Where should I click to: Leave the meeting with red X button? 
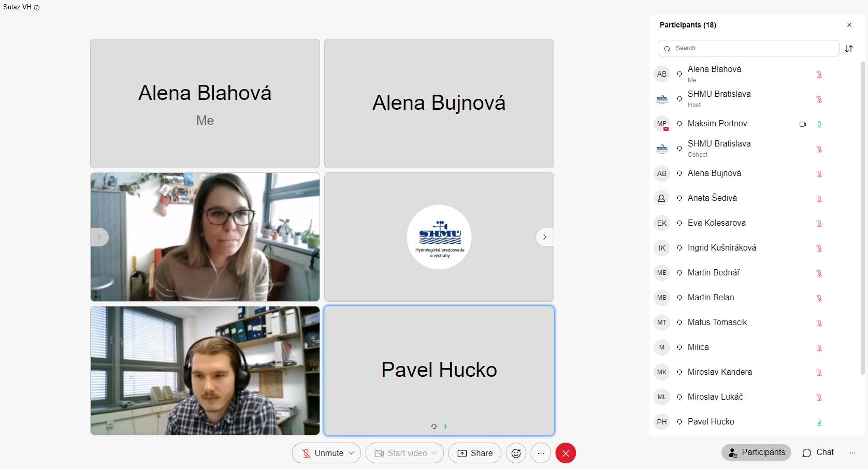(566, 453)
